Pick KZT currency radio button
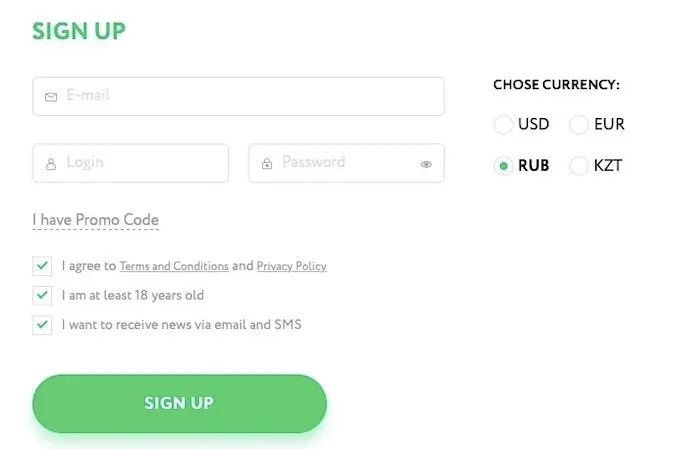This screenshot has width=700, height=449. coord(579,166)
